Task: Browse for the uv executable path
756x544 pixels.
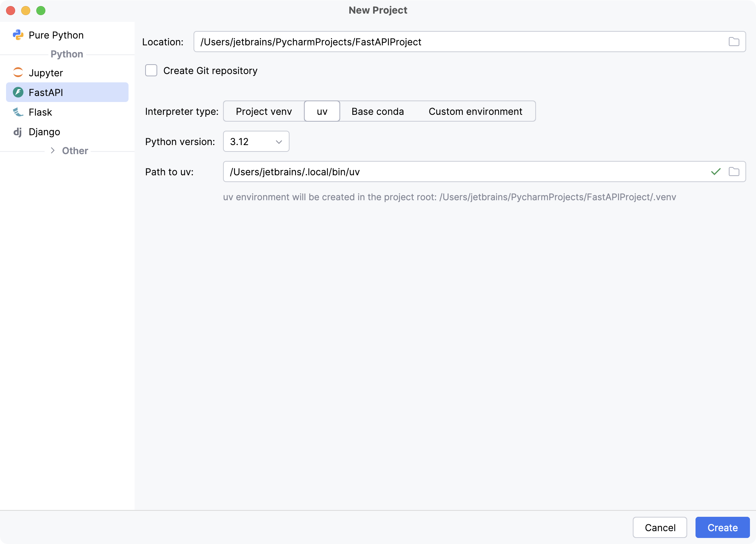Action: [x=734, y=172]
